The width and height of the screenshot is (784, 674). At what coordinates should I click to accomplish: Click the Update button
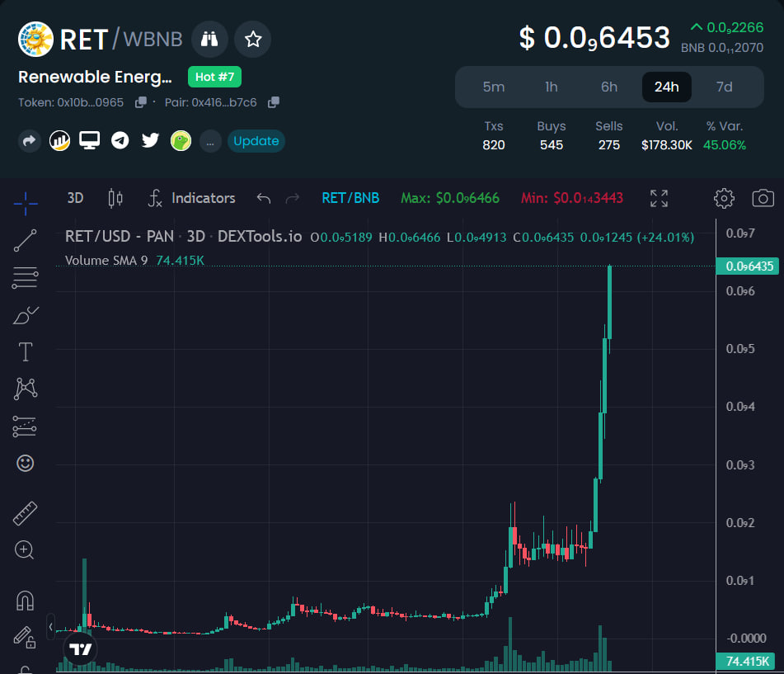coord(256,141)
